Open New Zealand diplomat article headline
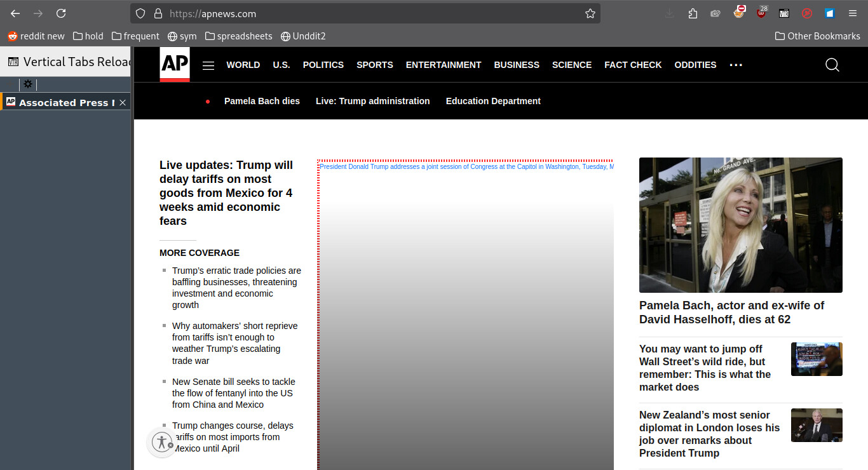Screen dimensions: 868x470 pyautogui.click(x=710, y=434)
